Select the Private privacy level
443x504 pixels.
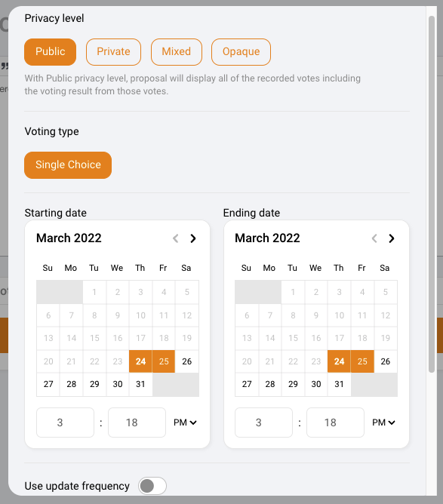pos(113,52)
